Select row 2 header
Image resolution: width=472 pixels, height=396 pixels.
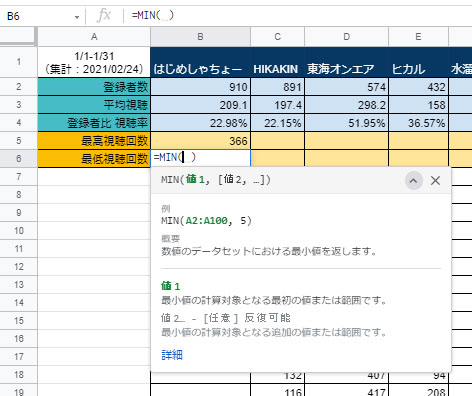coord(19,87)
